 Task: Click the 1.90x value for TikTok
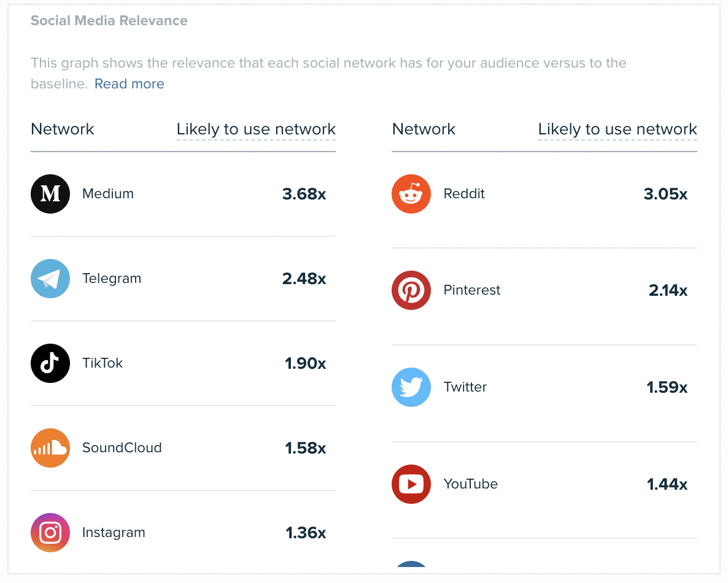[306, 363]
